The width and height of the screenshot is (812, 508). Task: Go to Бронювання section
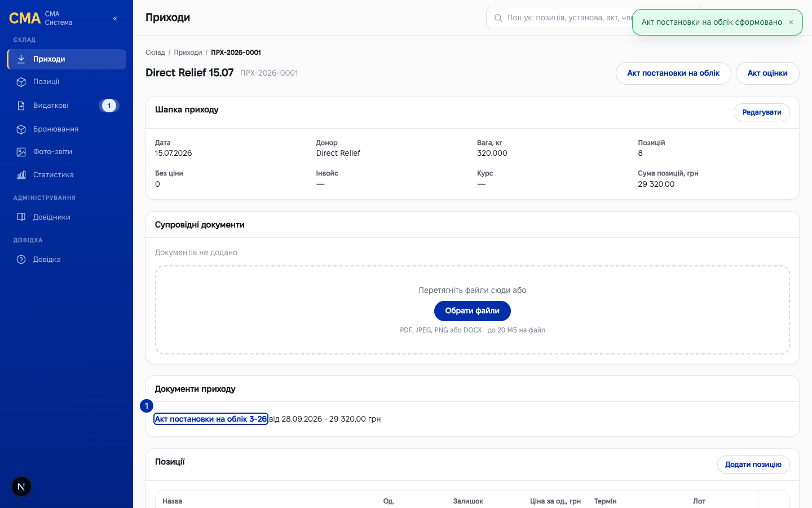(x=67, y=129)
